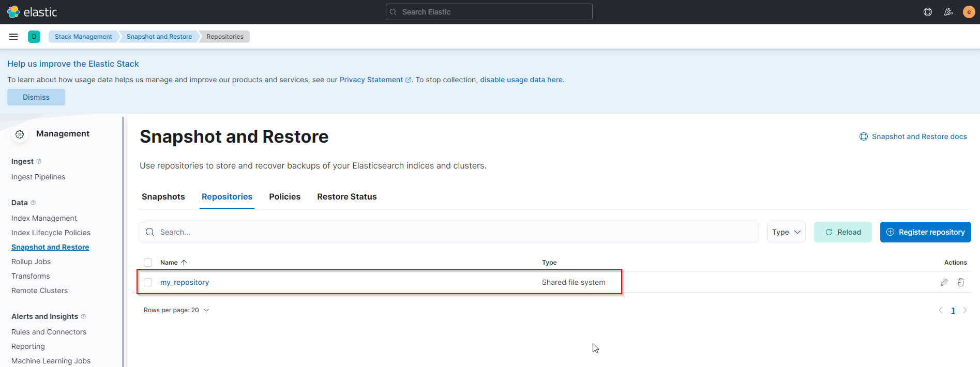Open the Type filter dropdown

point(787,232)
